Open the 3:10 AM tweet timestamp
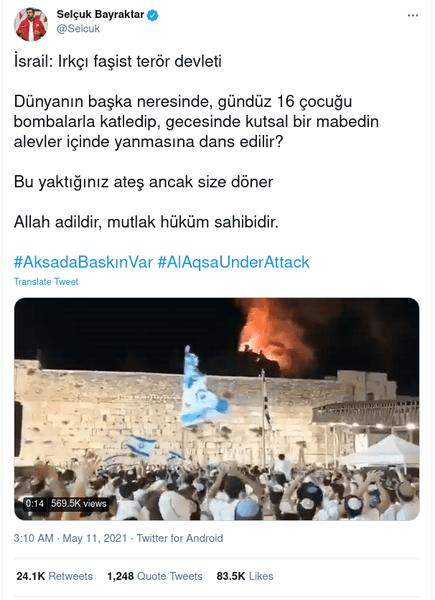The width and height of the screenshot is (435, 600). 33,538
